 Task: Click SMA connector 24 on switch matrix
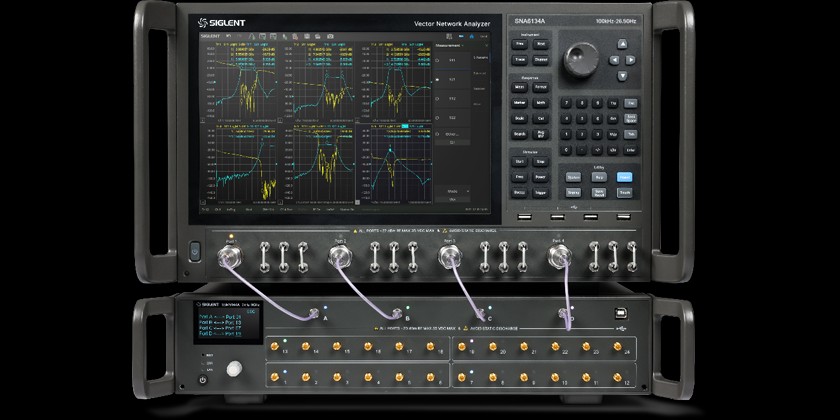(618, 347)
